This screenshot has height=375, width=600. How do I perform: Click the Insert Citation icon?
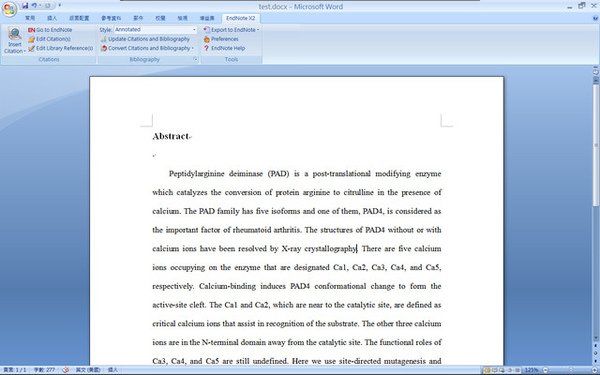[15, 40]
